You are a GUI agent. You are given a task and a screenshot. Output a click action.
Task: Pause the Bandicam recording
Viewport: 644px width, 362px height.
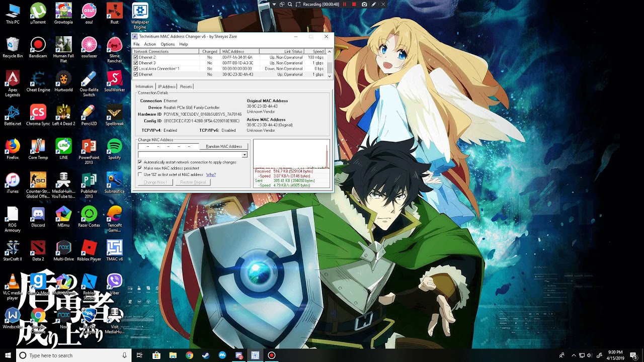click(345, 4)
